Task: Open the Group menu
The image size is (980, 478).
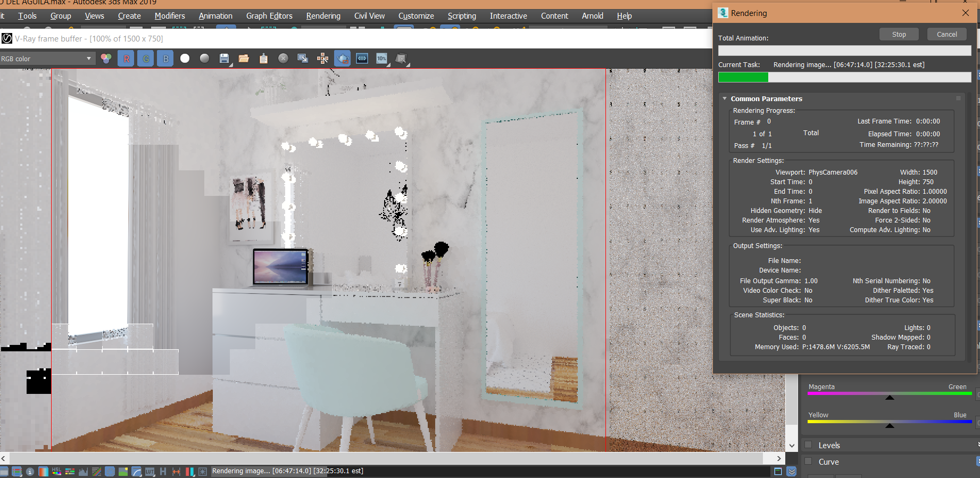Action: point(61,16)
